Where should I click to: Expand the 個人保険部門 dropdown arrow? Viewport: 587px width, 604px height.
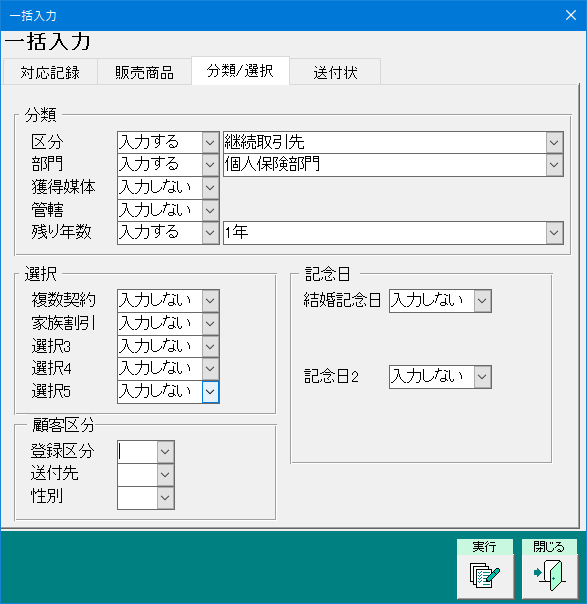click(554, 165)
